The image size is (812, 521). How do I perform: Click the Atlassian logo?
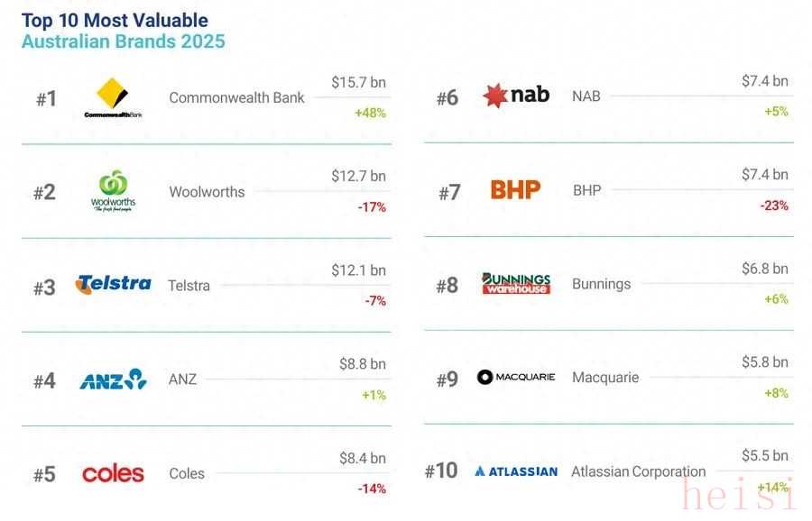pos(516,471)
